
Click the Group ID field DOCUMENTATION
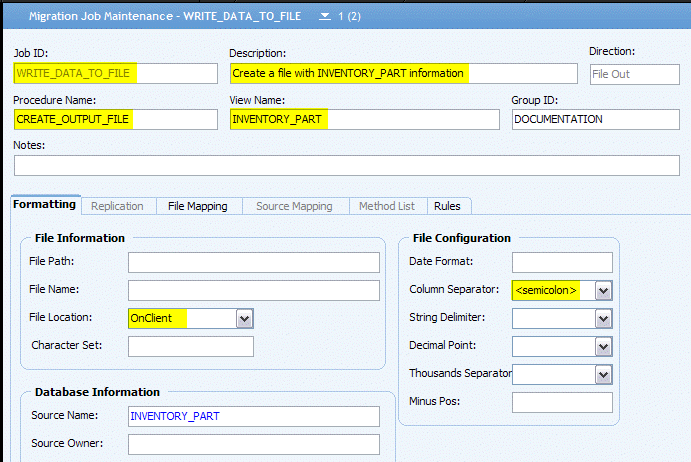pyautogui.click(x=596, y=119)
